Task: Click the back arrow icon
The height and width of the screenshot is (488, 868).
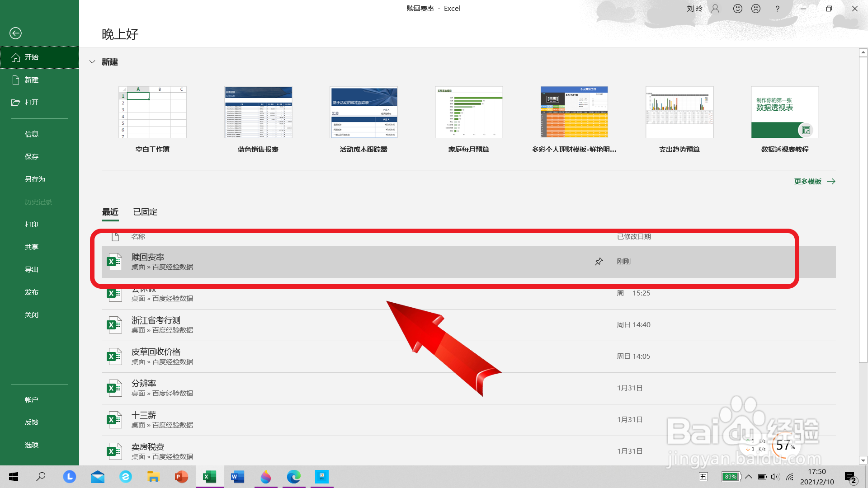Action: [x=15, y=33]
